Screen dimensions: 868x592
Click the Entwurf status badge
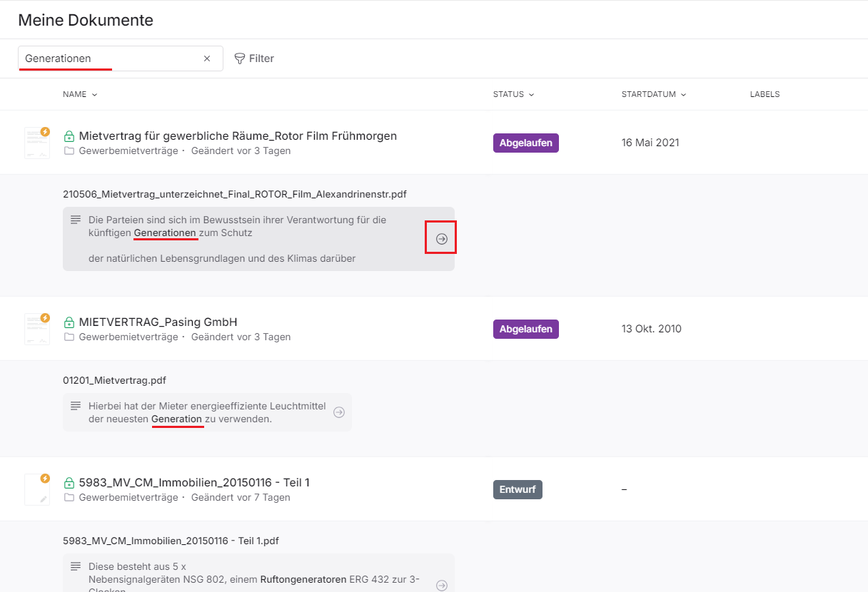tap(518, 489)
